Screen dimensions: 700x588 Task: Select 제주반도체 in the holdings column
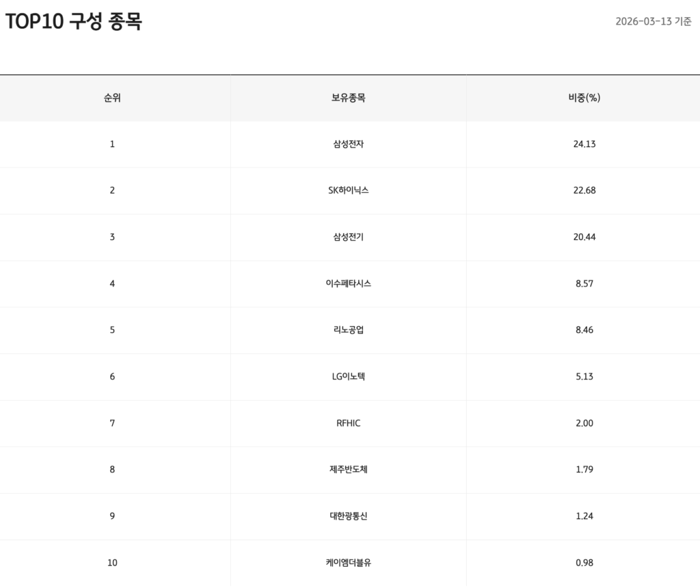(348, 470)
